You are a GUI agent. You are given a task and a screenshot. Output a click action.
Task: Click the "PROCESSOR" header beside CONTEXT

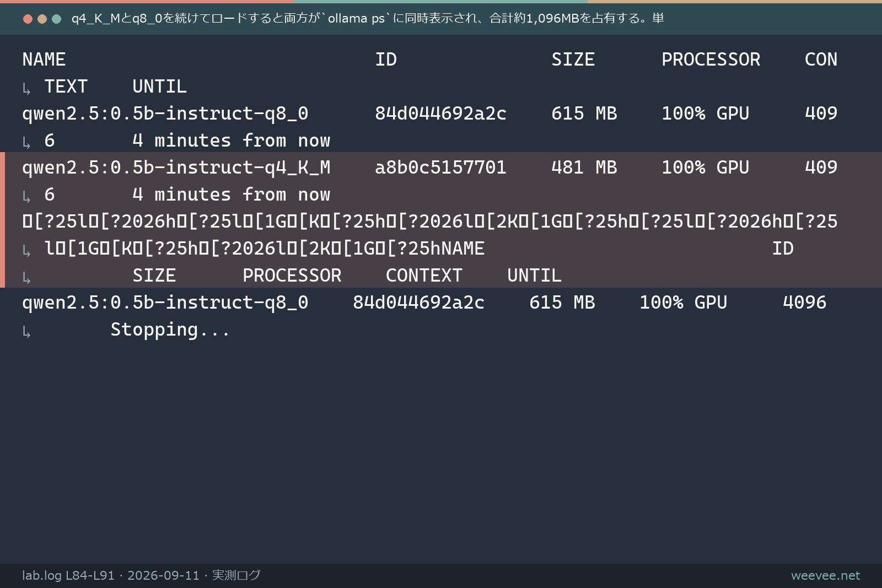tap(292, 276)
